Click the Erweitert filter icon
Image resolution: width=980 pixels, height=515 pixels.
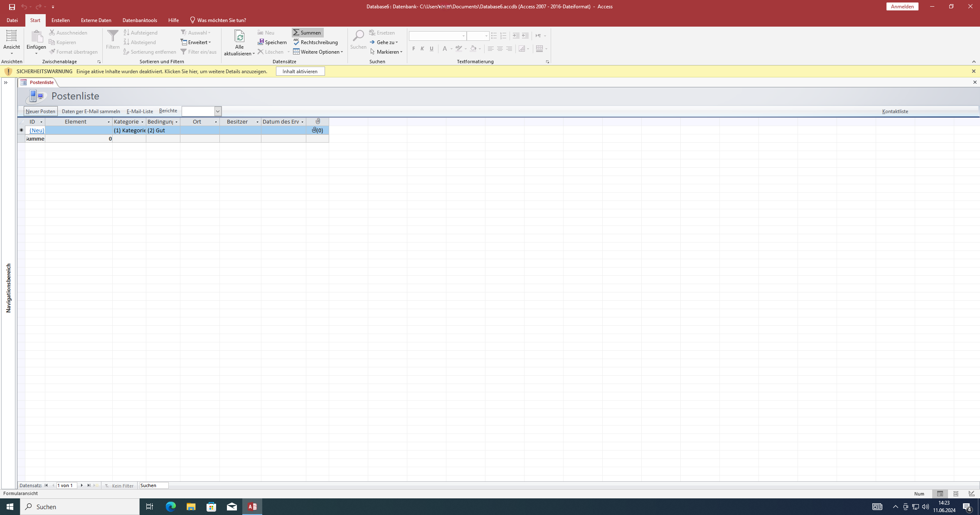[x=184, y=42]
